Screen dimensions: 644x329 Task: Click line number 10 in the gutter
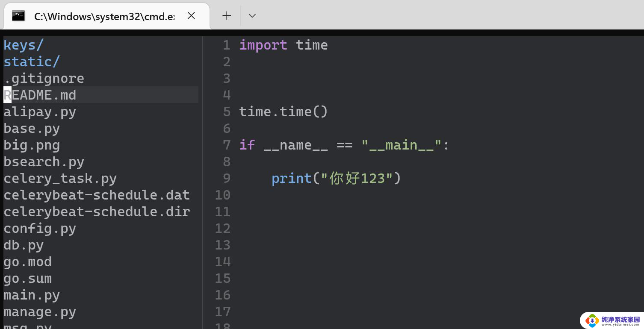click(x=222, y=195)
